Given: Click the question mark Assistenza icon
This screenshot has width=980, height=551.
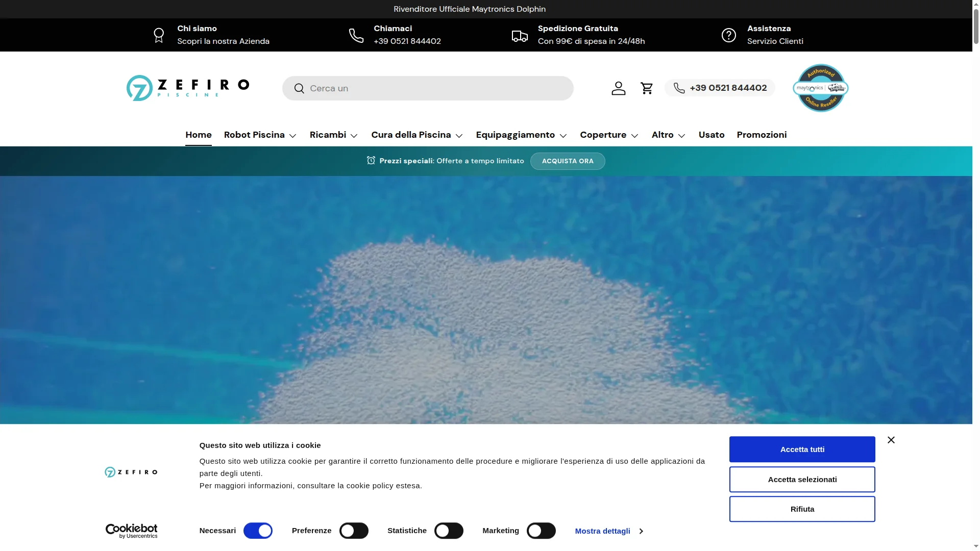Looking at the screenshot, I should (728, 35).
